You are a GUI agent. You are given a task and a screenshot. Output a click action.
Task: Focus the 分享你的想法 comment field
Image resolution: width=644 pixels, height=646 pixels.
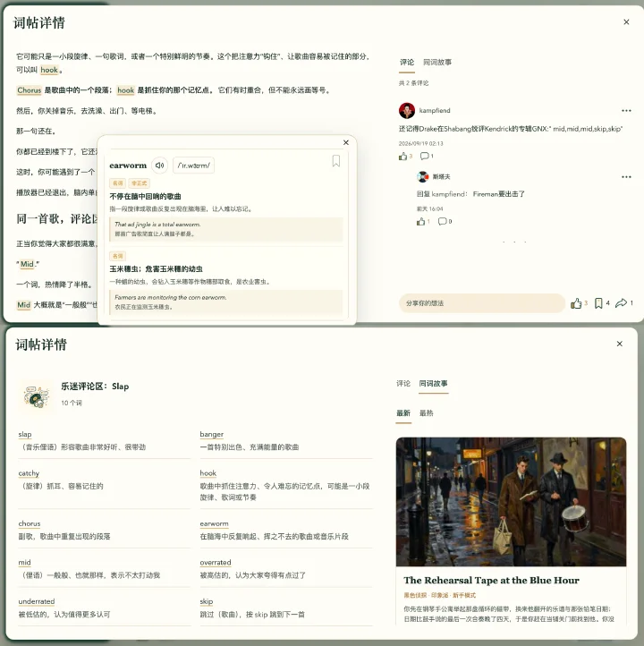point(482,303)
